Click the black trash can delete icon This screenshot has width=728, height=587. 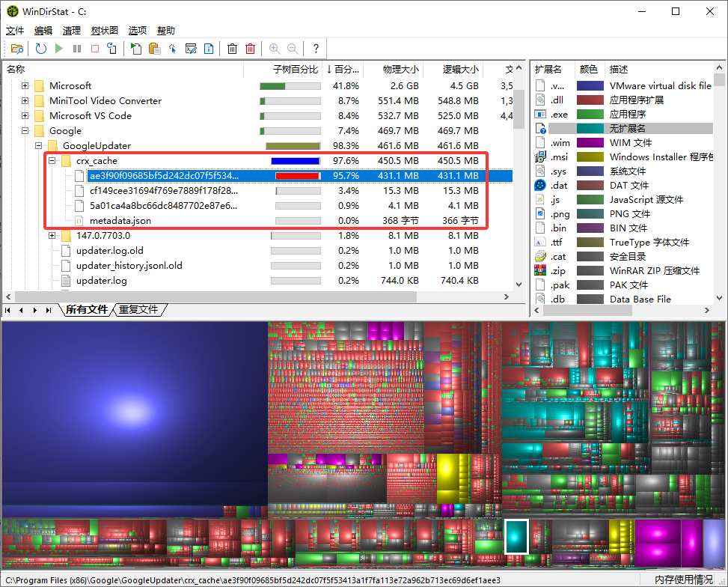coord(232,49)
